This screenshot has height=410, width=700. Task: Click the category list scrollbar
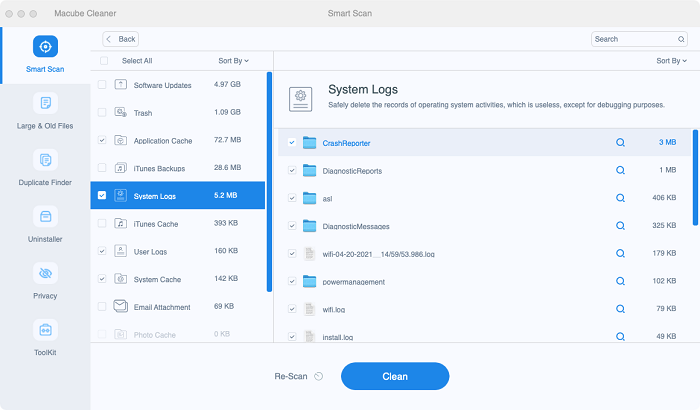[269, 182]
